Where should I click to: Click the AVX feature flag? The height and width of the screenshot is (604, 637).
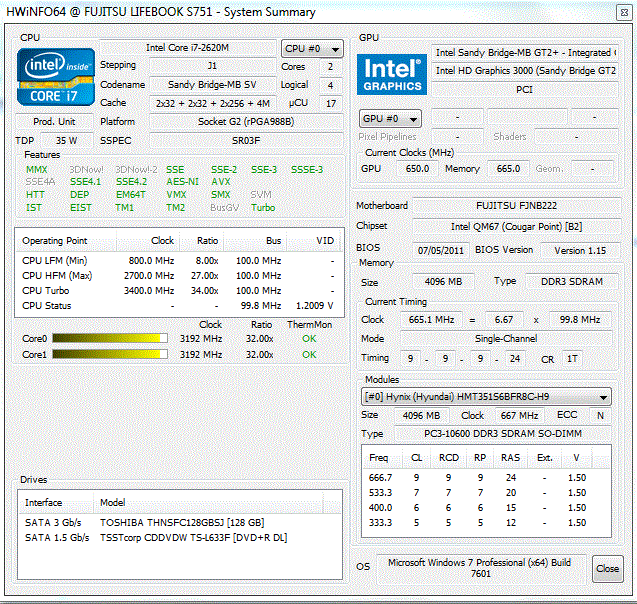tap(221, 182)
